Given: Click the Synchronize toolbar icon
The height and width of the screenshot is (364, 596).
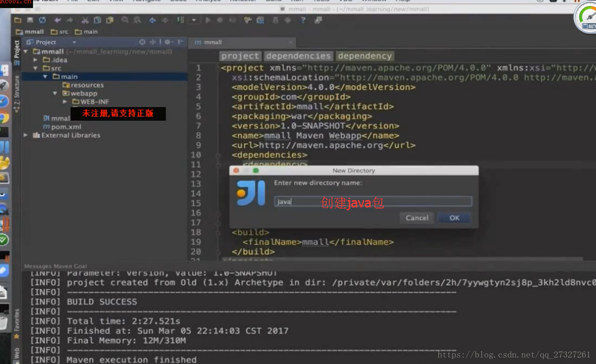Looking at the screenshot, I should [42, 20].
